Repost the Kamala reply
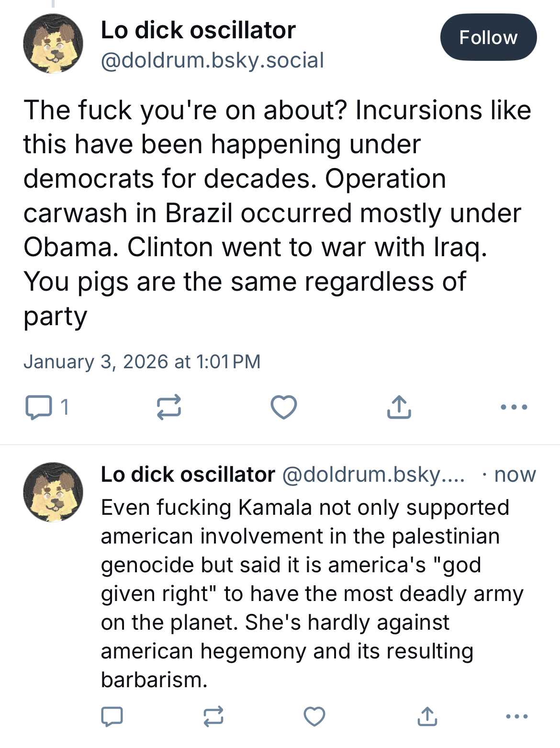The image size is (560, 748). 213,716
